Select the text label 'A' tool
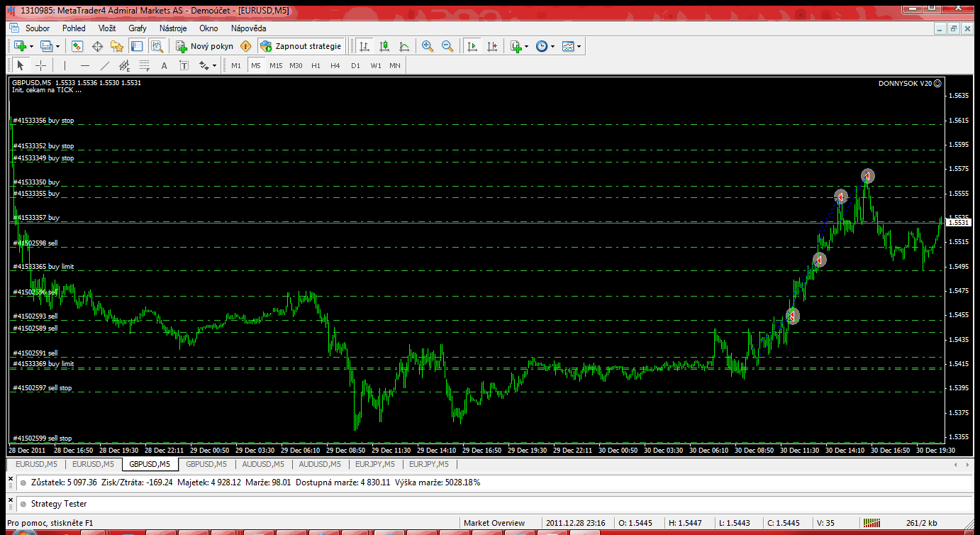The width and height of the screenshot is (980, 535). pos(164,66)
